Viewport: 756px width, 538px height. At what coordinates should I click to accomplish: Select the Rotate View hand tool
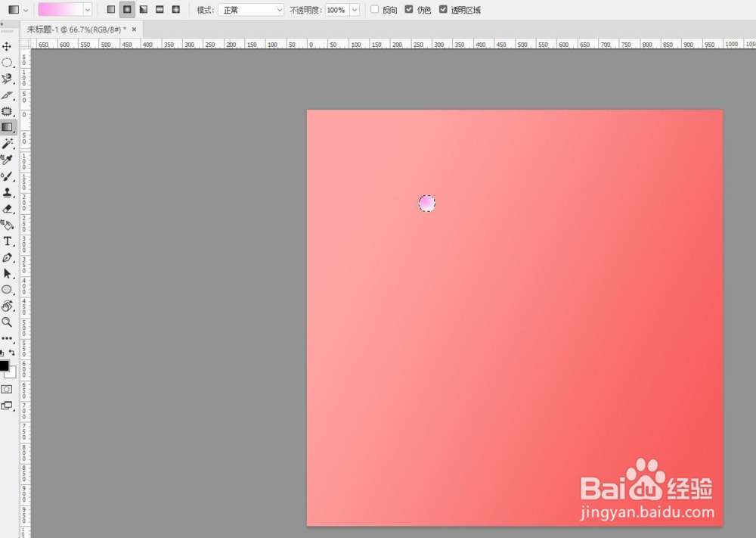click(x=7, y=306)
